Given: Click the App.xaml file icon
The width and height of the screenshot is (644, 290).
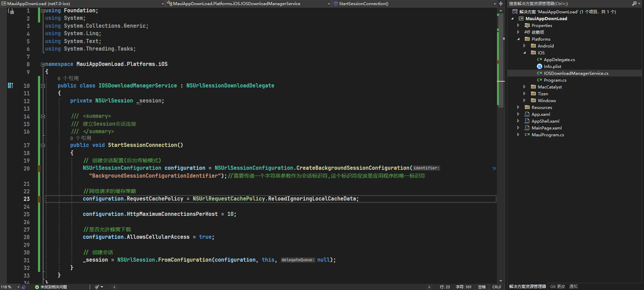Looking at the screenshot, I should click(x=527, y=114).
